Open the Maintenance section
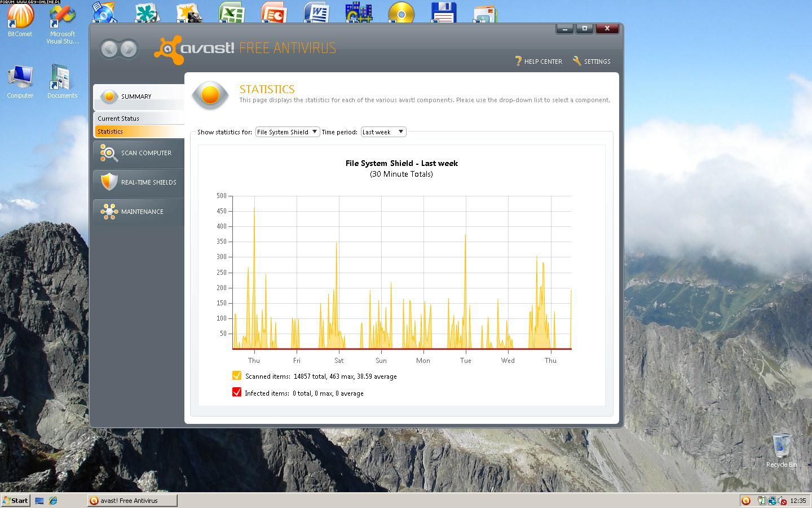 coord(139,212)
